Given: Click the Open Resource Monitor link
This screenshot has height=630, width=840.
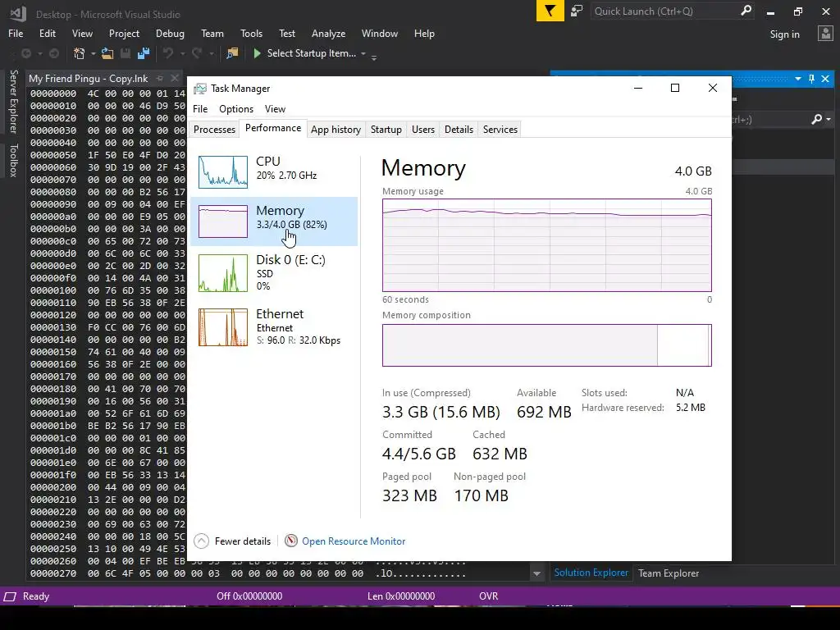Looking at the screenshot, I should [x=354, y=541].
